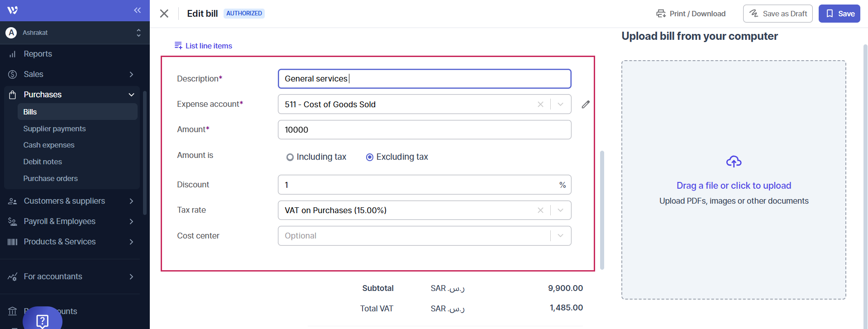The height and width of the screenshot is (329, 868).
Task: Expand the Tax rate dropdown arrow
Action: [x=560, y=210]
